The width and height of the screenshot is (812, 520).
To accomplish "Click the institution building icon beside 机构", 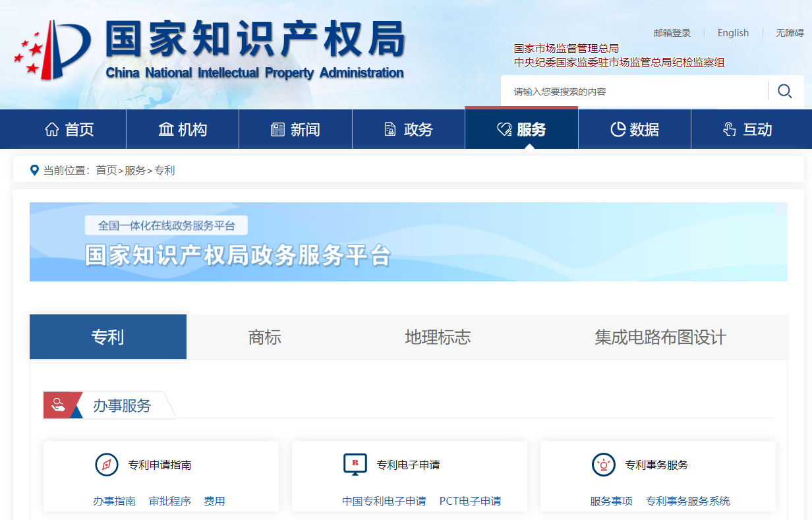I will point(166,129).
